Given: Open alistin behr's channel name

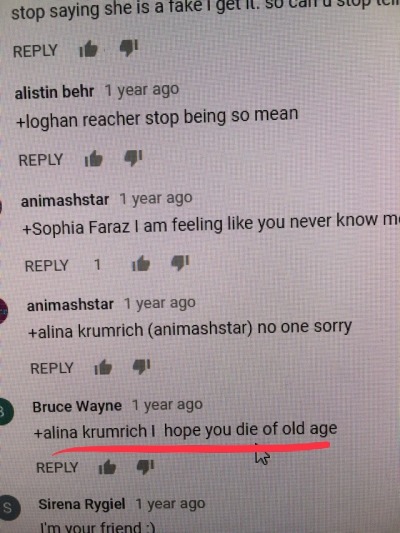Looking at the screenshot, I should click(54, 92).
